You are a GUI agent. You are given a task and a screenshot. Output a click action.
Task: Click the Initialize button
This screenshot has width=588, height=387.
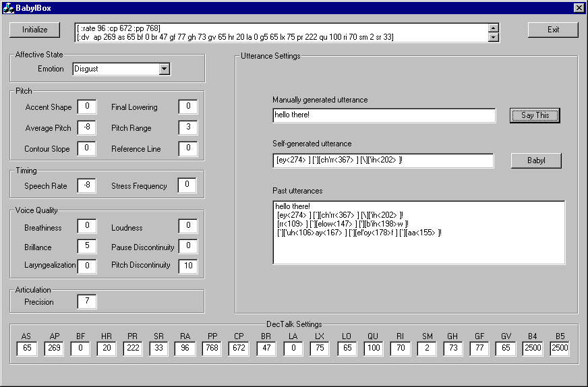[x=34, y=30]
